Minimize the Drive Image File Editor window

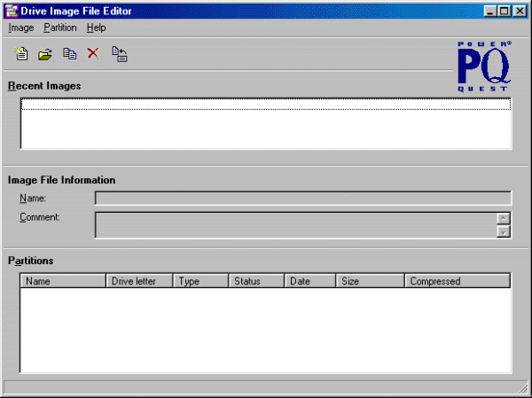click(x=490, y=12)
